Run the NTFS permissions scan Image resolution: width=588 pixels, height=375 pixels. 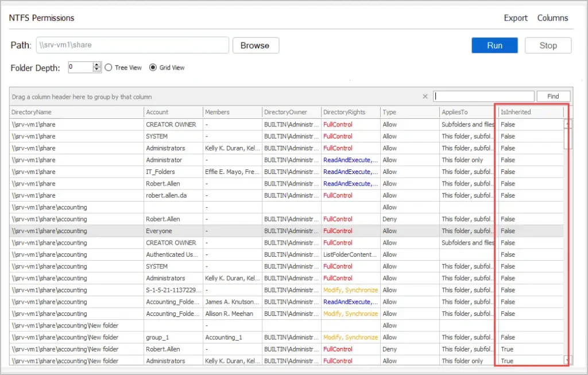pyautogui.click(x=494, y=45)
